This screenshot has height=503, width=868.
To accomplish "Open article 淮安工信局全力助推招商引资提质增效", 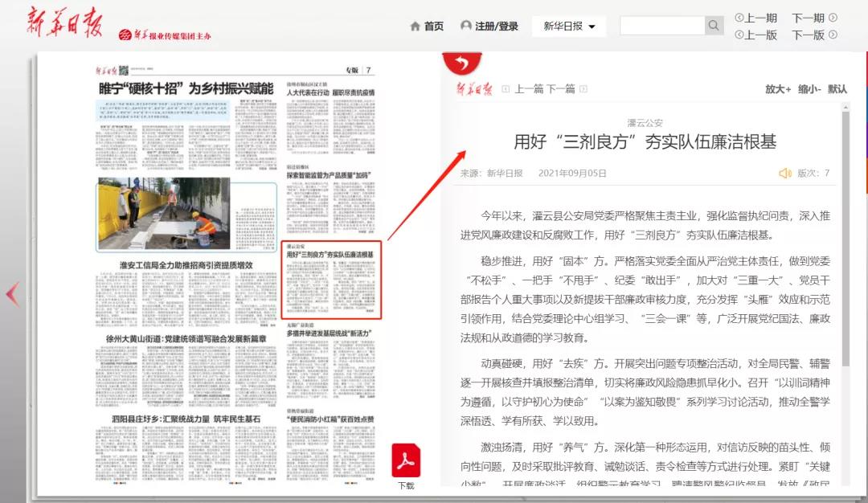I will [186, 265].
